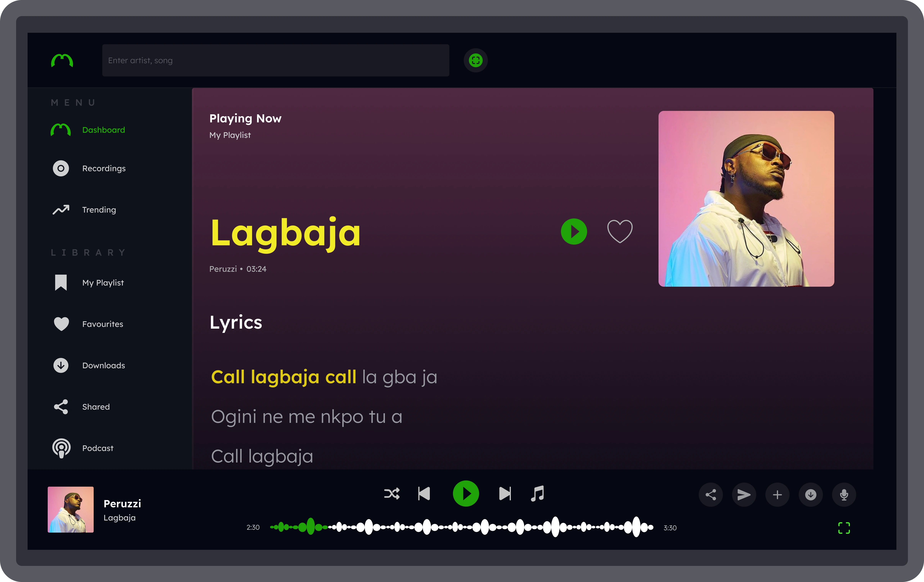Toggle shuffle playback
Viewport: 924px width, 582px height.
391,494
